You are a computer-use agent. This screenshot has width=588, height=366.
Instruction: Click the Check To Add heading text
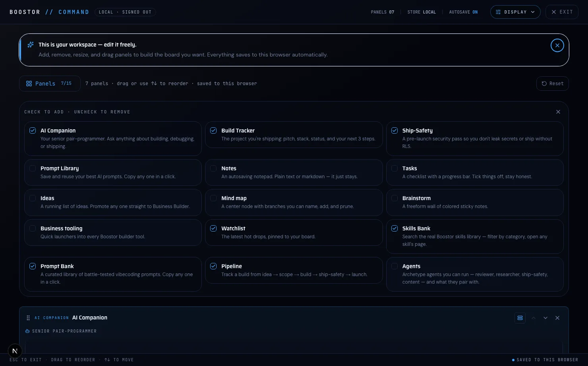pos(77,112)
